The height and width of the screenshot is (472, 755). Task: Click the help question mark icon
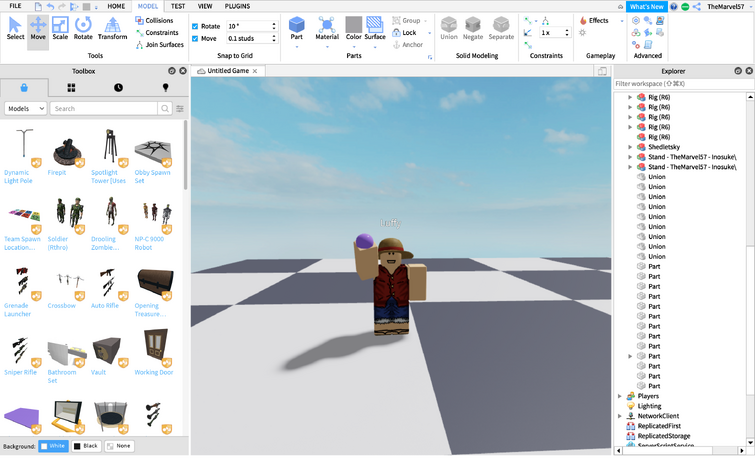click(674, 7)
